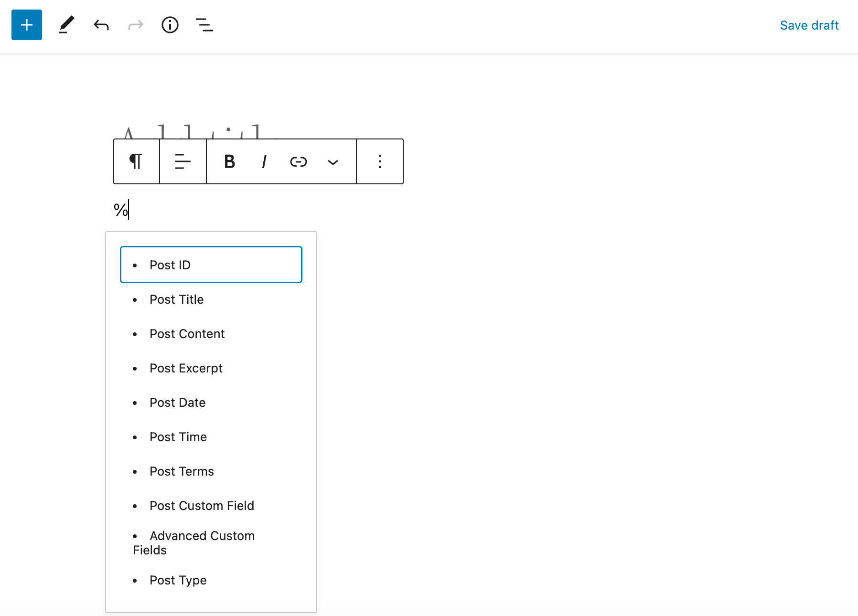The image size is (858, 616).
Task: Pick Post Excerpt from the list
Action: (x=186, y=368)
